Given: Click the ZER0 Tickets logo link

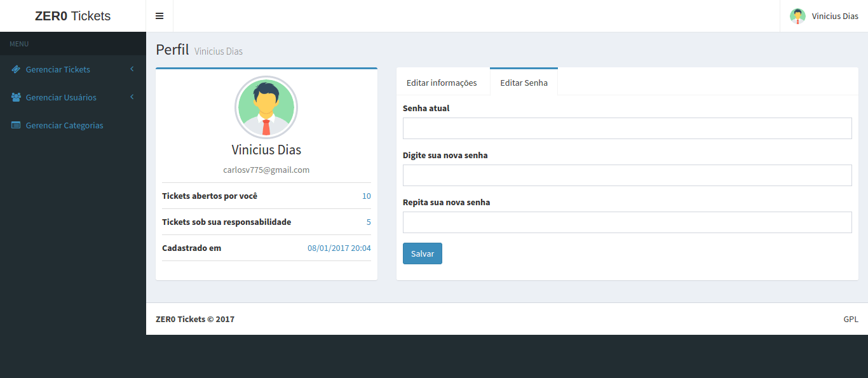Looking at the screenshot, I should pyautogui.click(x=73, y=16).
